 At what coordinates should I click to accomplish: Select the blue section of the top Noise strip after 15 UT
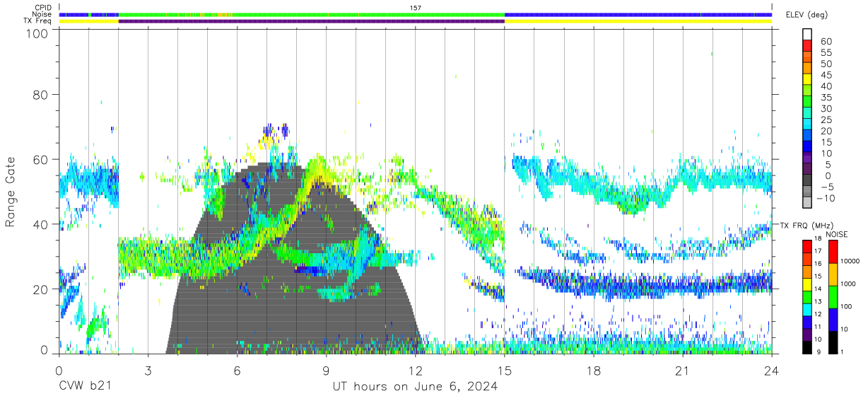tap(638, 14)
